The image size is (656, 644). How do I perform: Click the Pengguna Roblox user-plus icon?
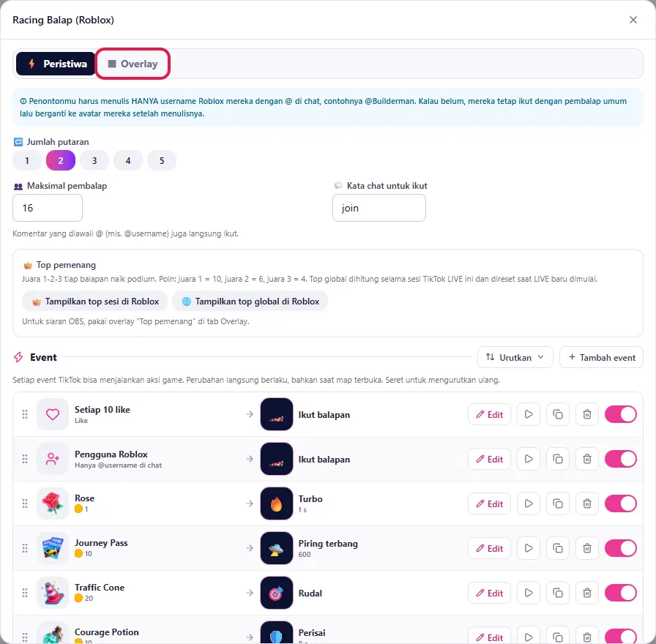point(53,459)
